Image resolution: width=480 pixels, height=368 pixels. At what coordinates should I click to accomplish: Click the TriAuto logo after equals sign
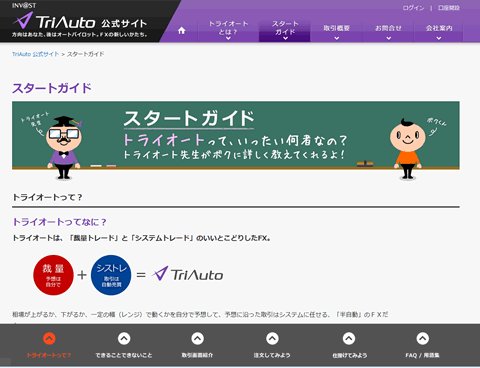[x=188, y=274]
